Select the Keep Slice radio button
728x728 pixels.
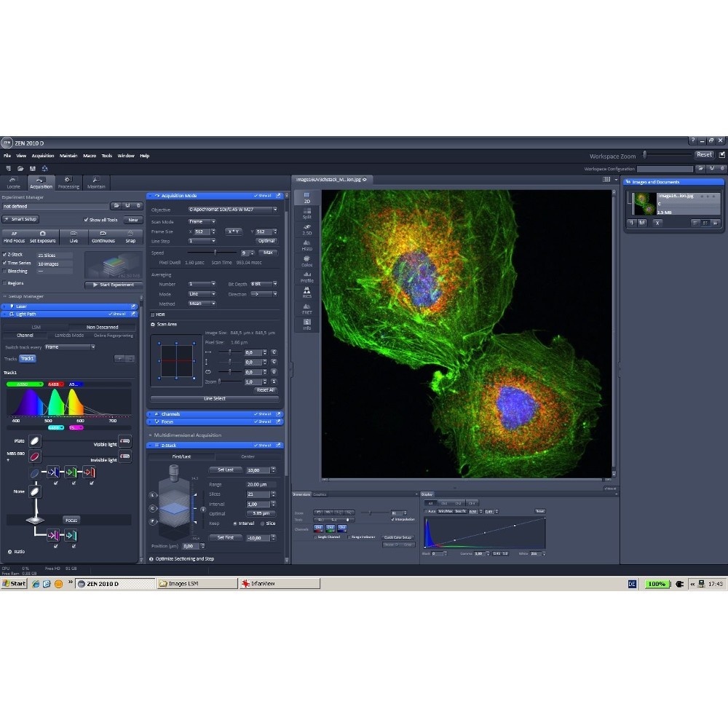click(x=262, y=523)
